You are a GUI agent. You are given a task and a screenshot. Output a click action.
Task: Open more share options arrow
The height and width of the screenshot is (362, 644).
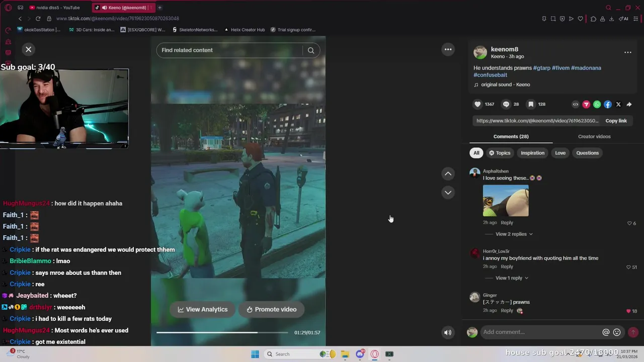click(629, 105)
